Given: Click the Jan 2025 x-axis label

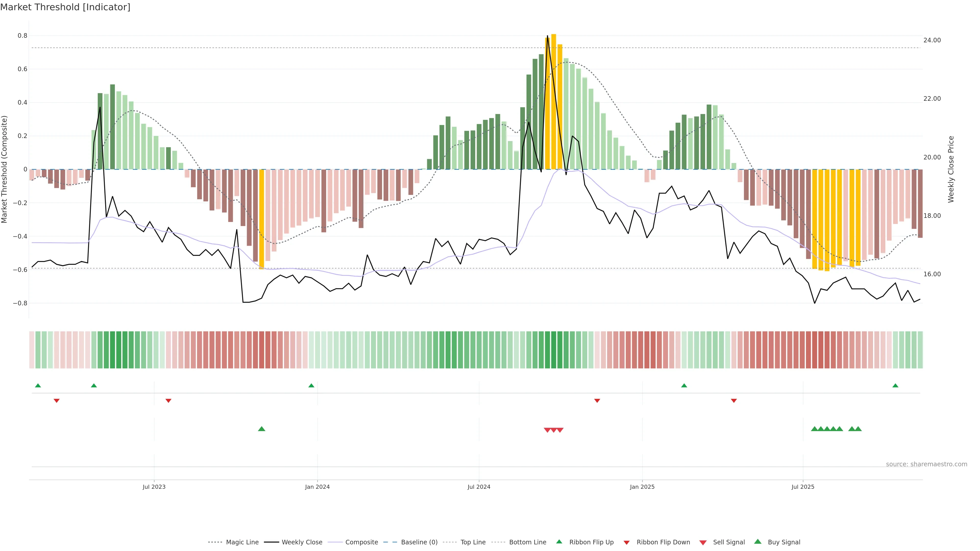Looking at the screenshot, I should [642, 487].
